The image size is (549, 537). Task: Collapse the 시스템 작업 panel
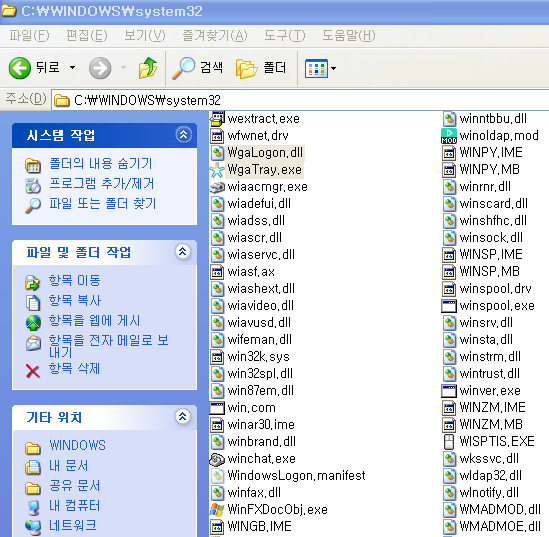[x=183, y=135]
